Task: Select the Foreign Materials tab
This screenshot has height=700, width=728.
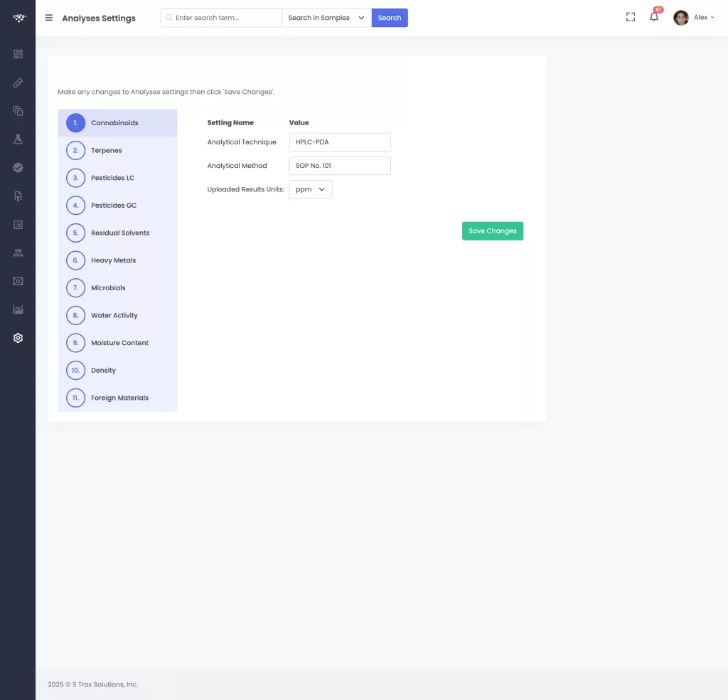Action: coord(117,398)
